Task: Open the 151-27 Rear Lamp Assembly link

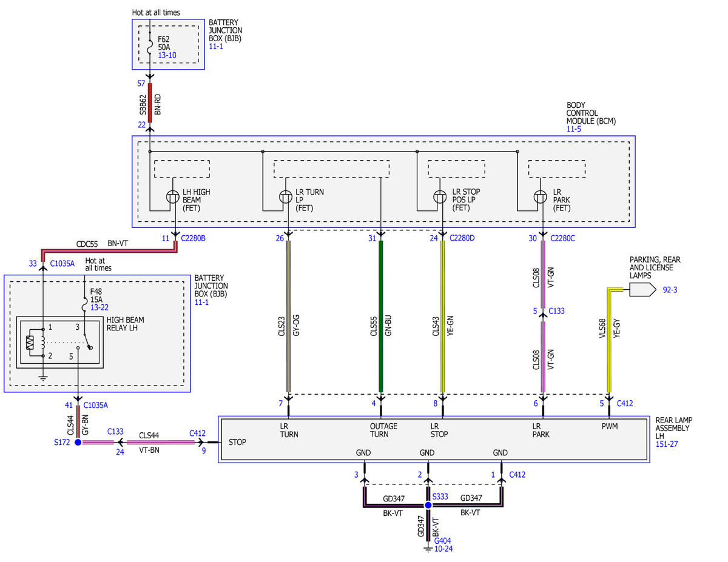Action: tap(667, 443)
